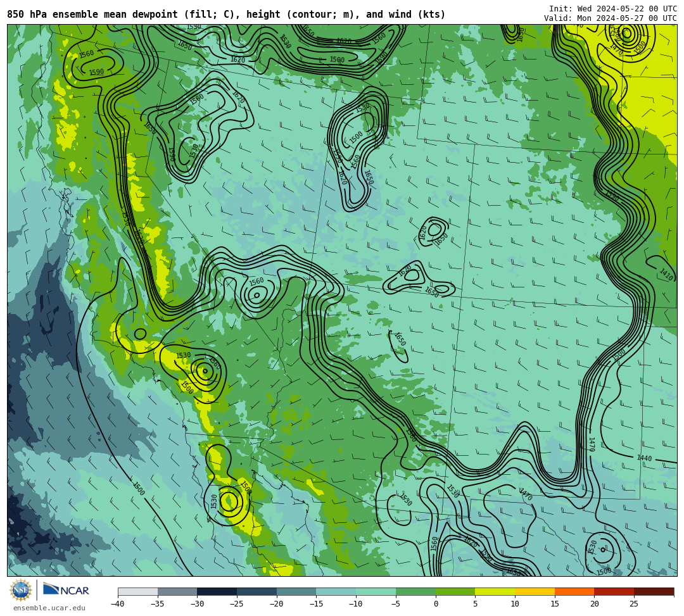Viewport: 684px width, 616px height.
Task: Click the -35 to -30 colorbar segment
Action: 177,591
